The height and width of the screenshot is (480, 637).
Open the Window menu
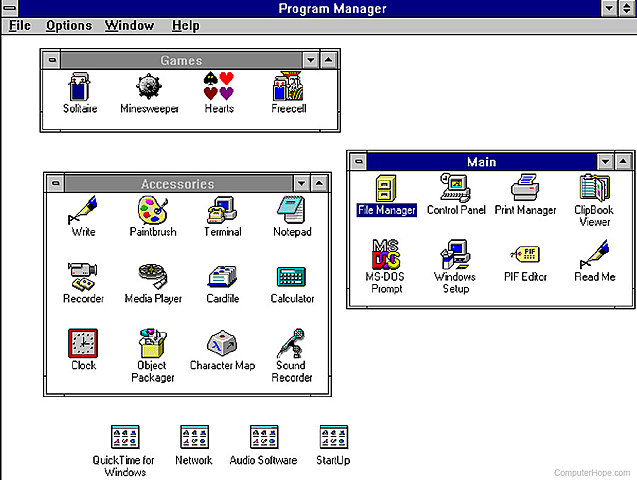(x=129, y=26)
